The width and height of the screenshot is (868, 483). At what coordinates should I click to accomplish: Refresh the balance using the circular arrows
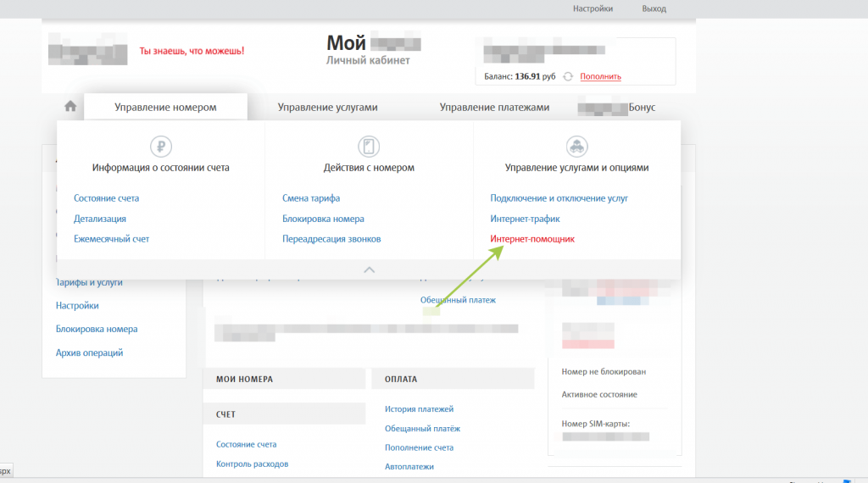point(568,76)
